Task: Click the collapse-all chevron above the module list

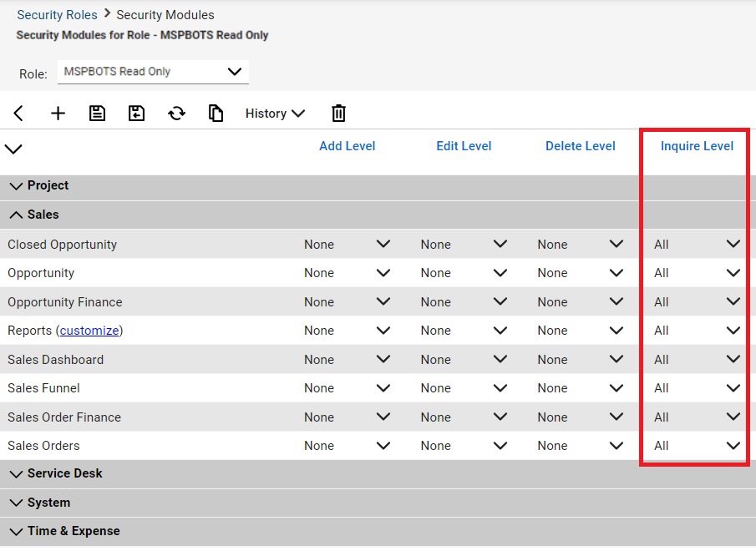Action: pyautogui.click(x=13, y=149)
